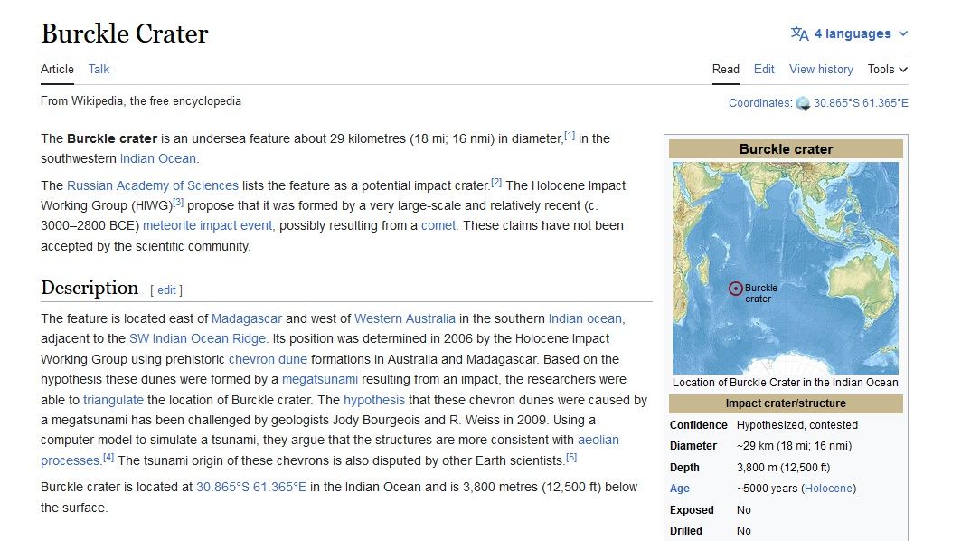
Task: Open the hypothesis link
Action: [x=373, y=400]
